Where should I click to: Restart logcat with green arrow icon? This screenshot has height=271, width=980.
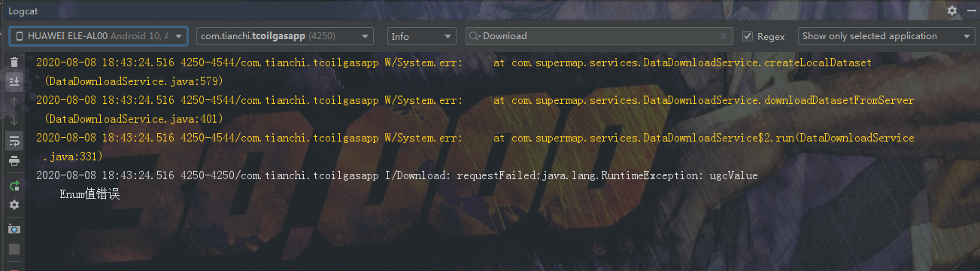pyautogui.click(x=14, y=185)
